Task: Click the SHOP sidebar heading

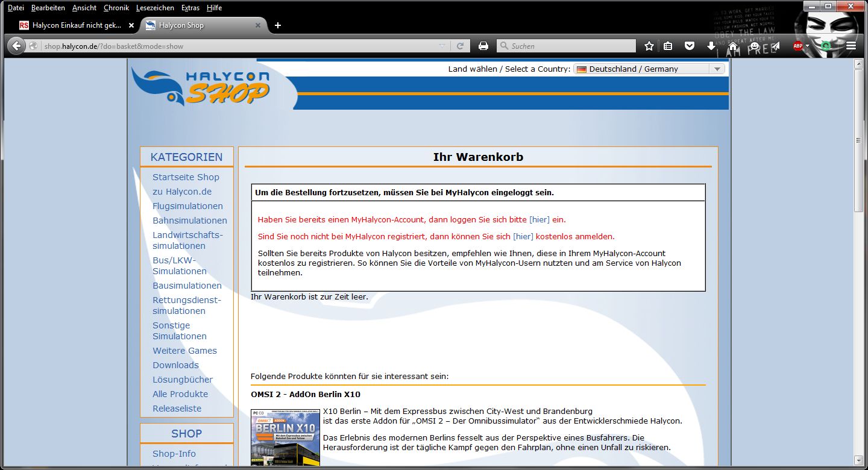Action: tap(186, 434)
